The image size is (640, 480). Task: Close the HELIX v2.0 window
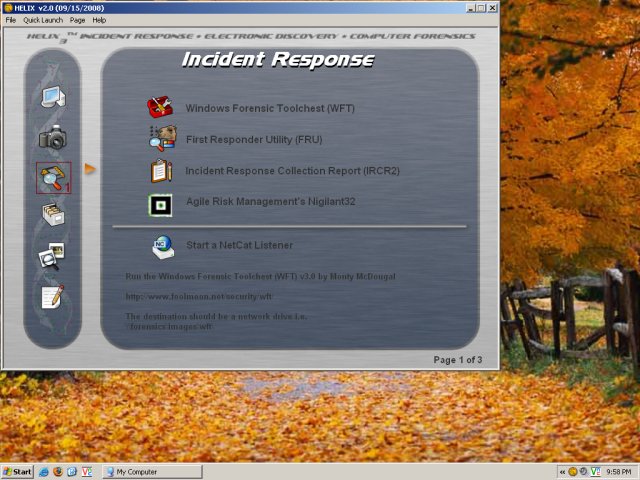[x=492, y=8]
